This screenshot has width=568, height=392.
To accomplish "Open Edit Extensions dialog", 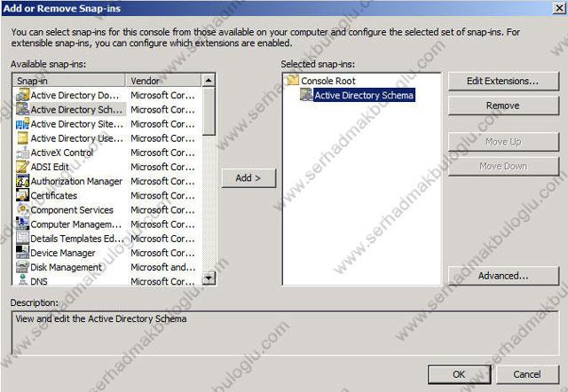I will tap(503, 81).
